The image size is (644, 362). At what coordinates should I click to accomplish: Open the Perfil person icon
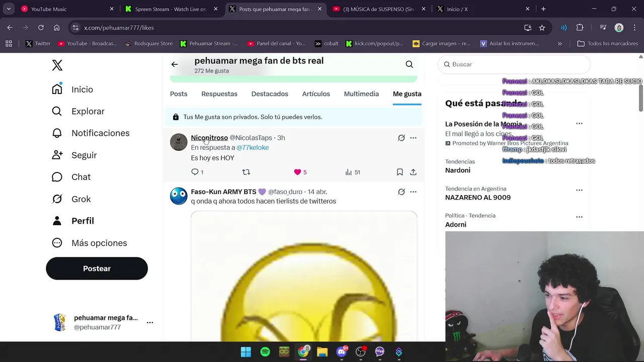(57, 221)
